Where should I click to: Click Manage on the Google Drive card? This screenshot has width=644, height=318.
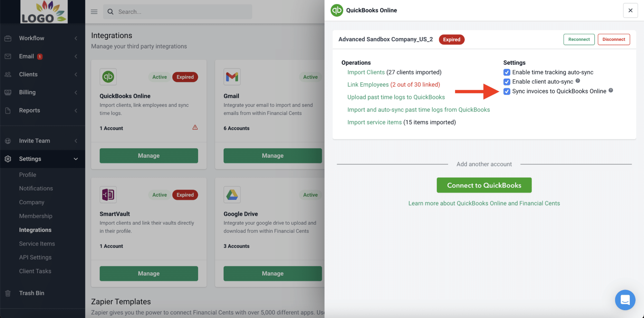(x=273, y=274)
